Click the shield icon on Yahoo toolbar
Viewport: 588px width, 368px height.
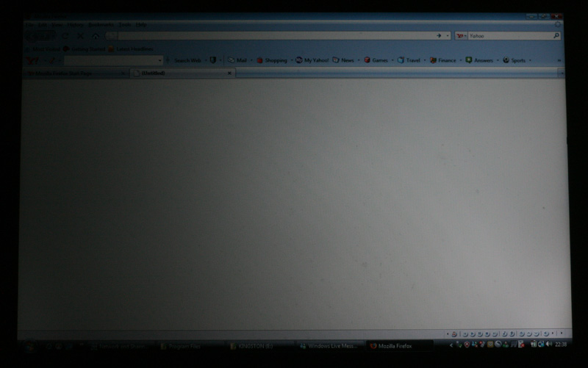[213, 60]
